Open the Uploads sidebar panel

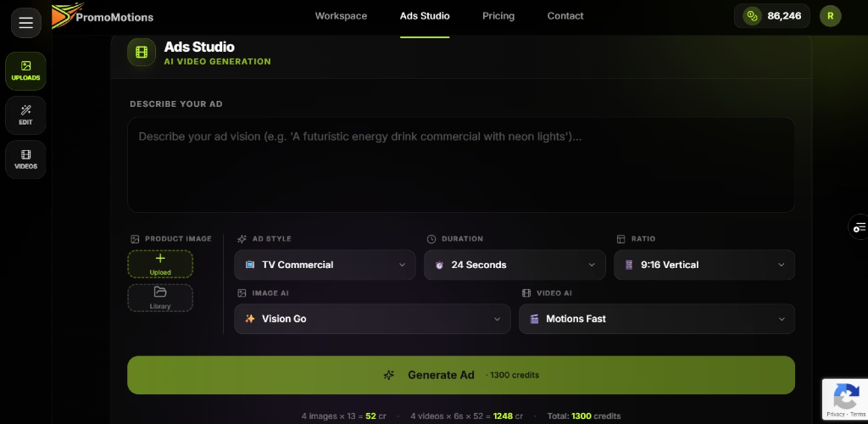click(25, 70)
